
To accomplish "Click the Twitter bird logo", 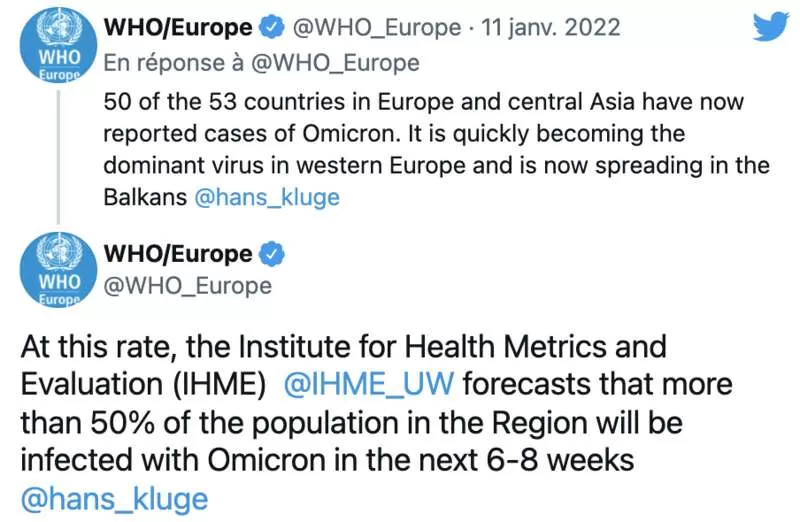I will [x=771, y=27].
